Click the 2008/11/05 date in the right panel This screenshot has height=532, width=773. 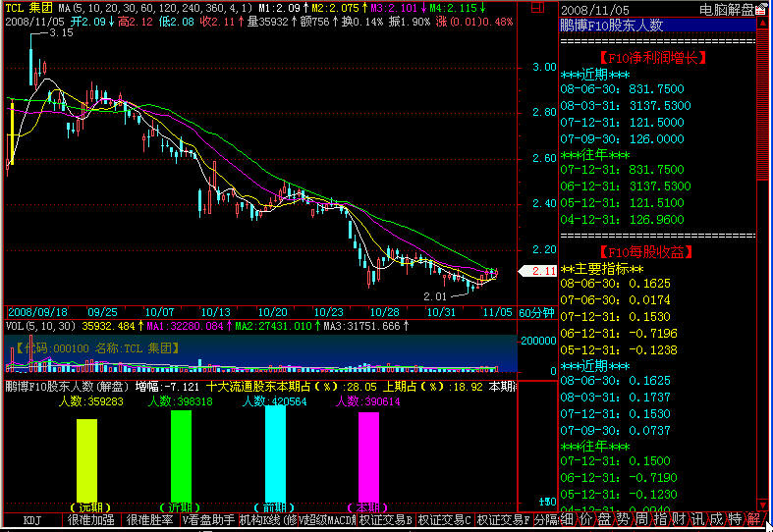(x=594, y=10)
